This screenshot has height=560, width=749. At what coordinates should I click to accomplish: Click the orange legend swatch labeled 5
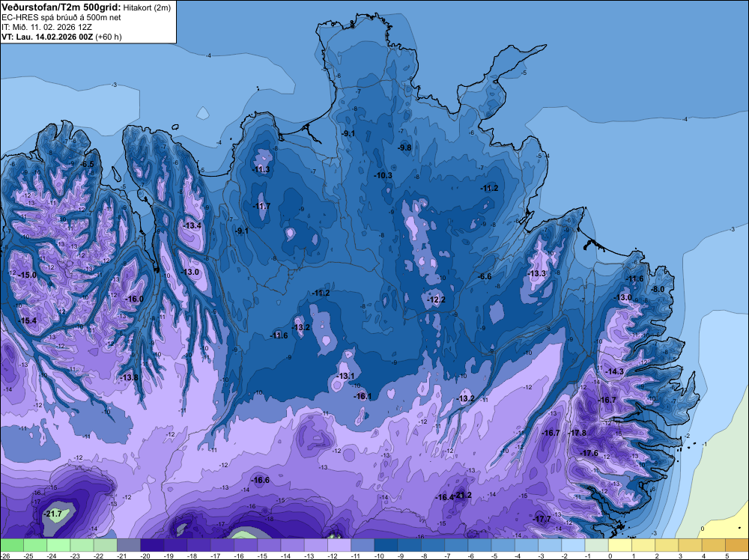[737, 545]
